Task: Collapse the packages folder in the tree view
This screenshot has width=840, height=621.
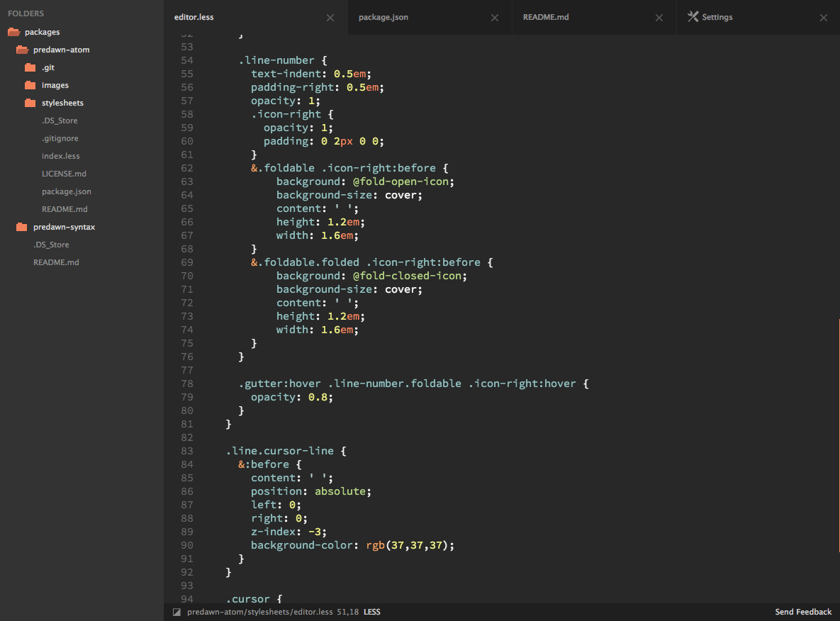Action: pos(41,31)
